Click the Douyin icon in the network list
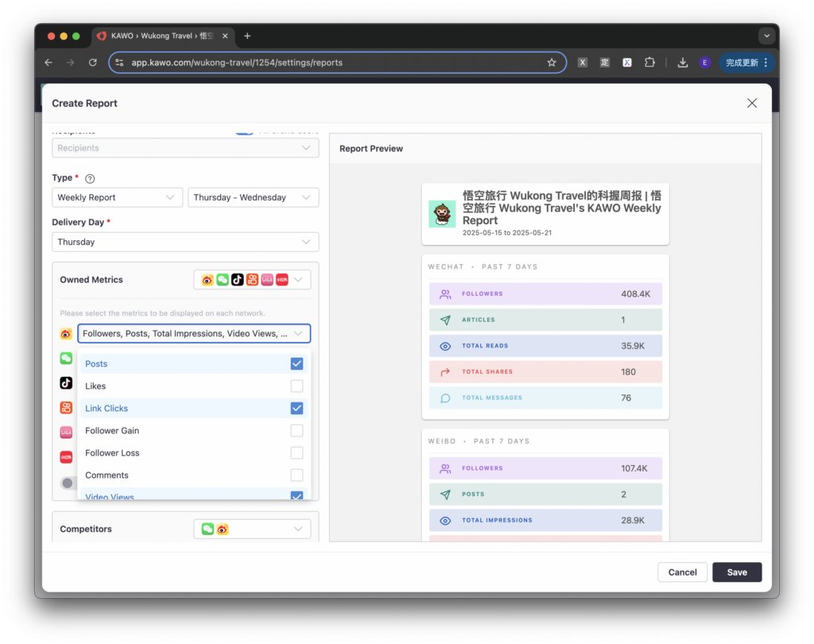The height and width of the screenshot is (644, 814). [x=66, y=383]
